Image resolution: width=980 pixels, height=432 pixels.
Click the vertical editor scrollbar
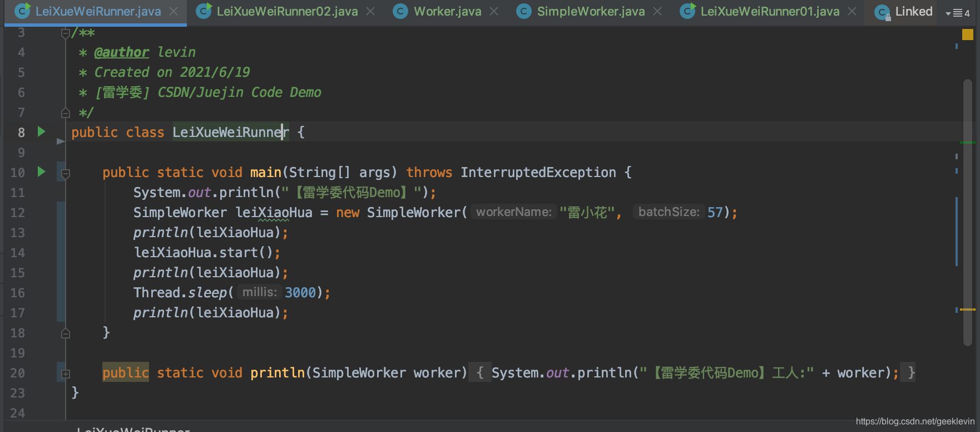click(x=968, y=212)
